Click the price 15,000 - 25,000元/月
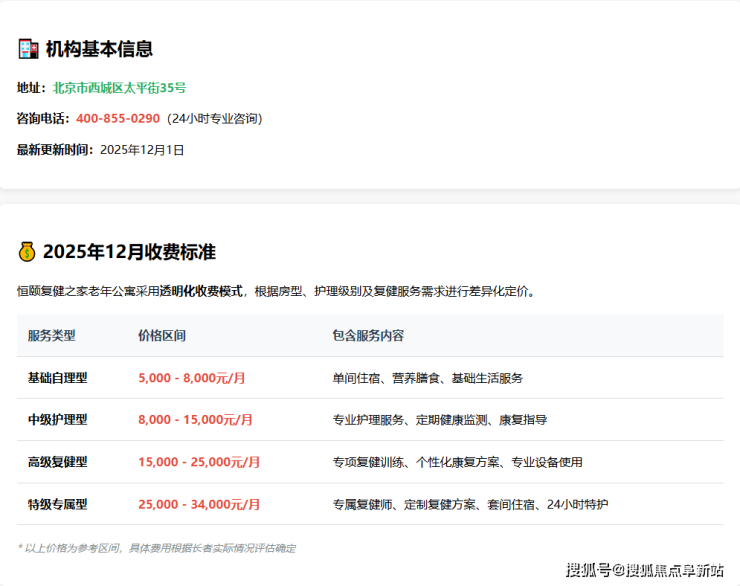This screenshot has height=586, width=740. 199,462
